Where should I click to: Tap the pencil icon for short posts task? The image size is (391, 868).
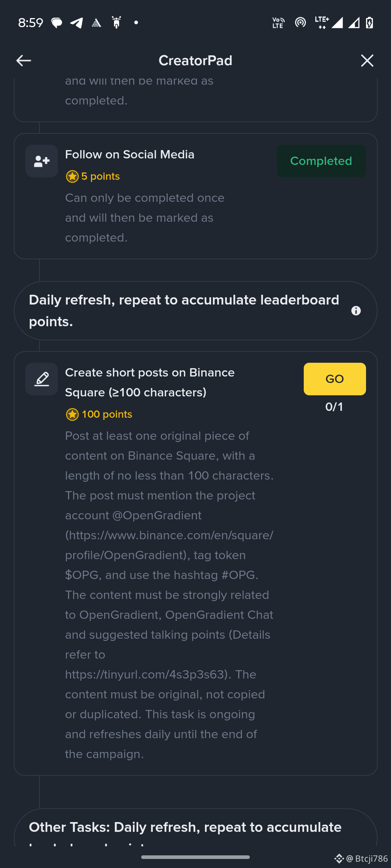tap(42, 379)
